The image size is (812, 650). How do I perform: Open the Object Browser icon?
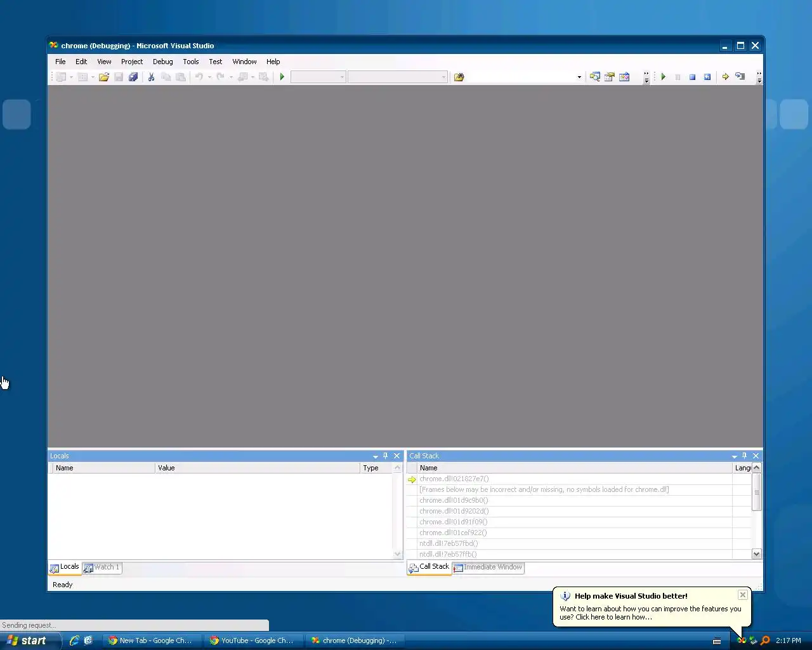coord(624,77)
